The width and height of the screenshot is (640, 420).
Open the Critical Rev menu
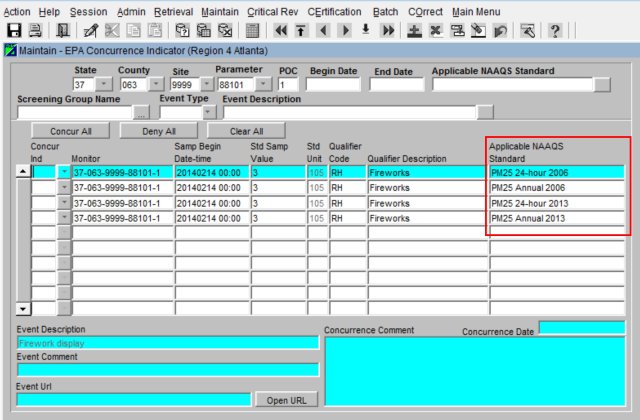pos(273,12)
